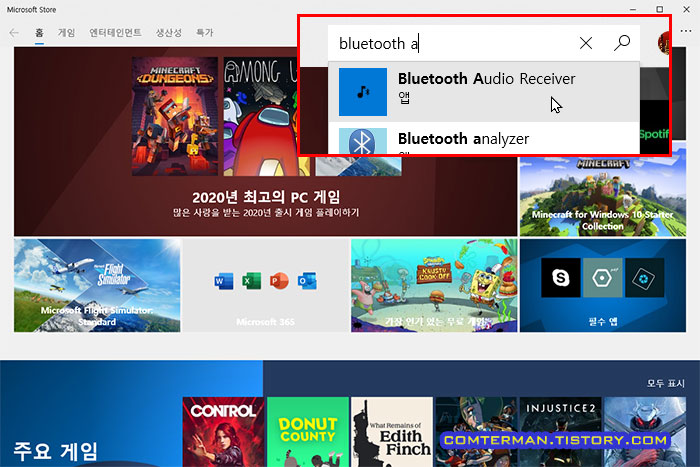The image size is (700, 467).
Task: Open the Donut County game thumbnail
Action: 308,432
